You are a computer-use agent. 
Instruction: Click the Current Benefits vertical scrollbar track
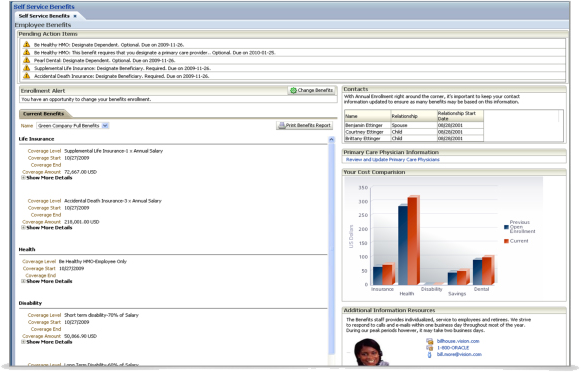click(x=331, y=248)
